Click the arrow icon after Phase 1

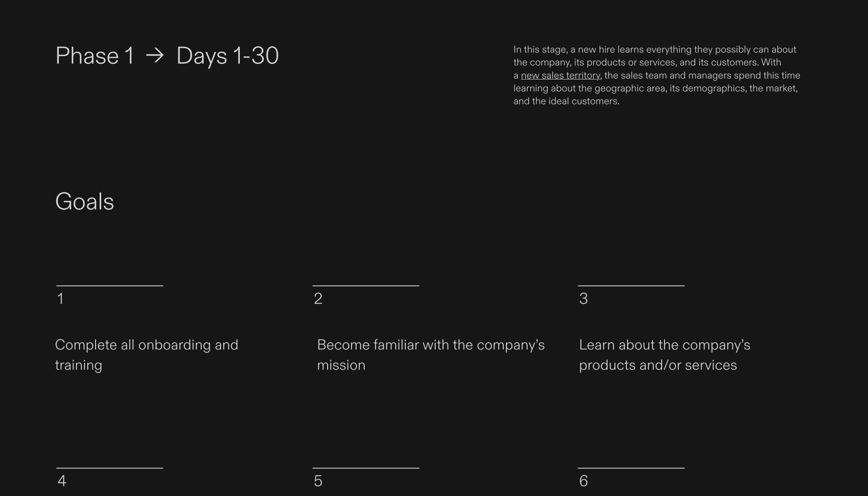(x=155, y=56)
